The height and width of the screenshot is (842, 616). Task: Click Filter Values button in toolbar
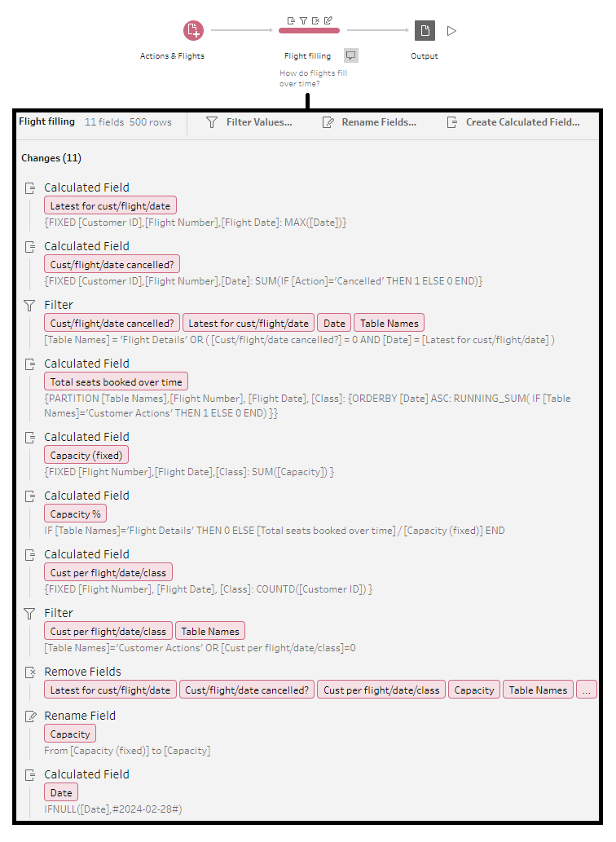(249, 122)
